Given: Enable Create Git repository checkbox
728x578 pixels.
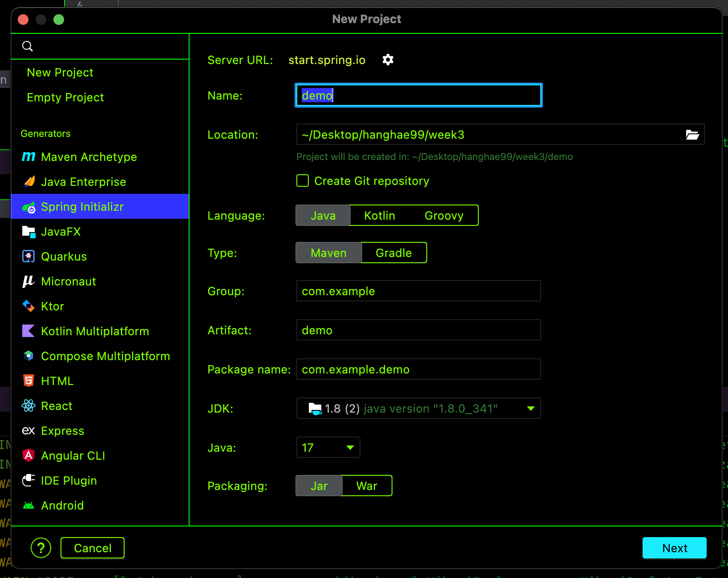Looking at the screenshot, I should click(303, 181).
